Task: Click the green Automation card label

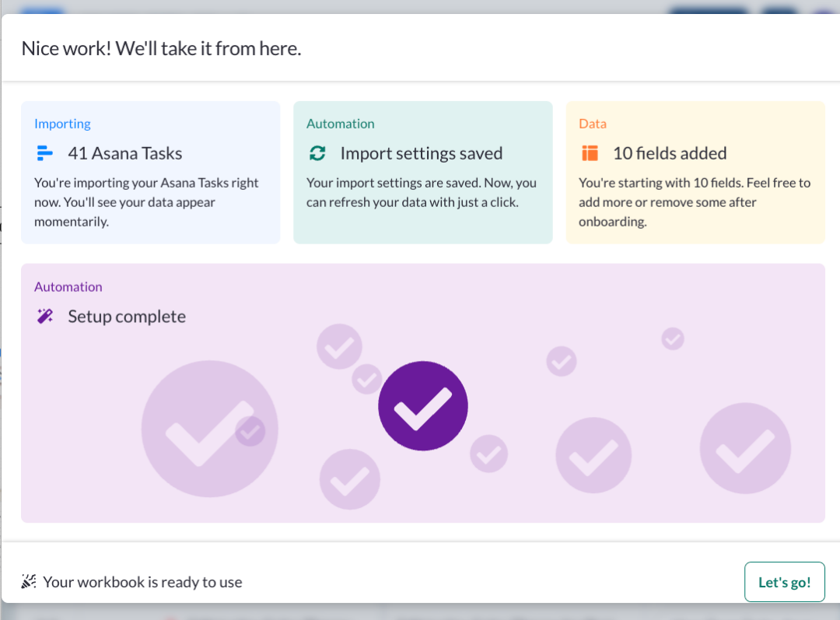Action: [340, 124]
